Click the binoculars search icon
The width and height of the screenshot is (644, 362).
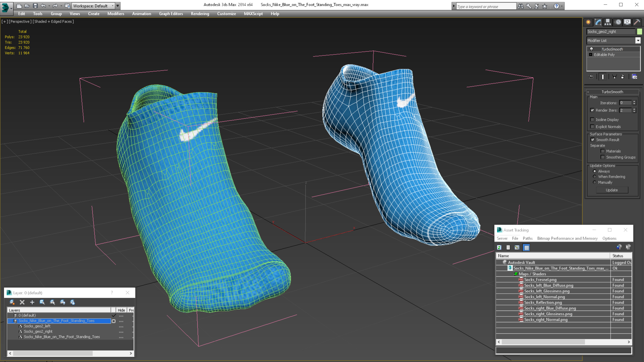pyautogui.click(x=521, y=6)
